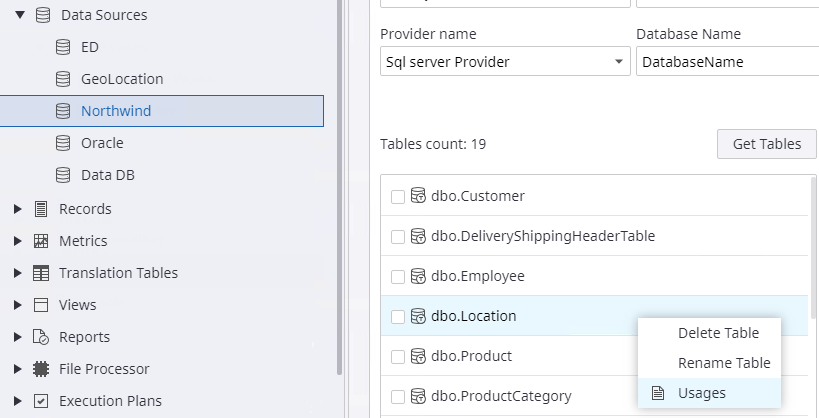The height and width of the screenshot is (418, 819).
Task: Select Rename Table in context menu
Action: 723,363
